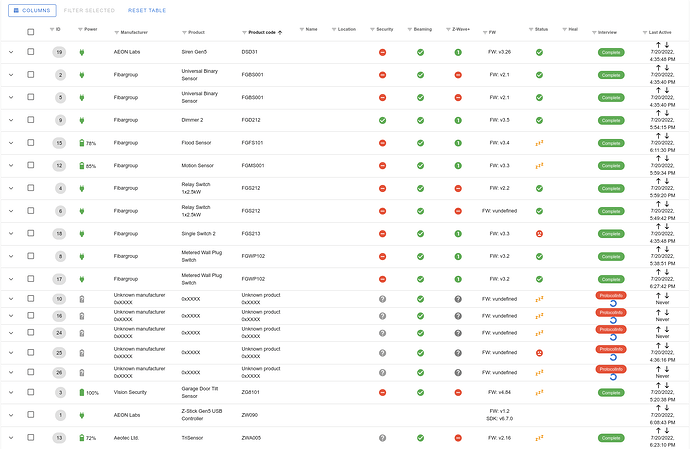Viewport: 690px width, 449px height.
Task: Select checkbox for Single Switch 2 row
Action: (30, 233)
